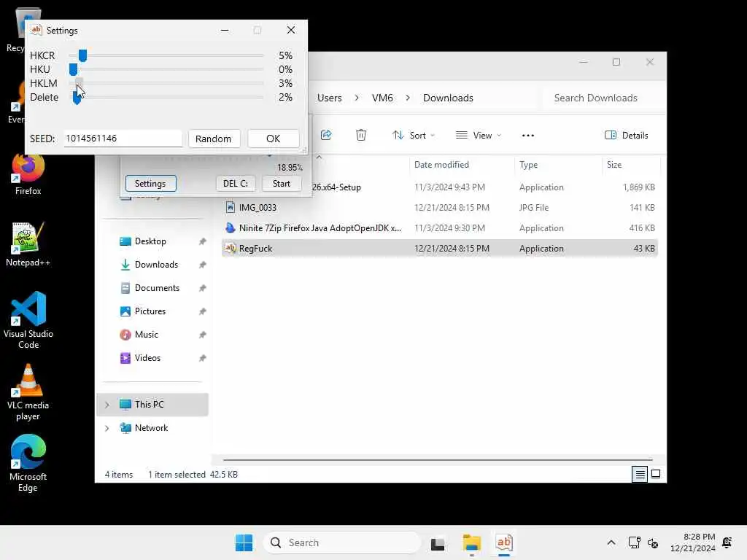This screenshot has height=560, width=747.
Task: Open the Windows Start menu
Action: click(x=244, y=542)
